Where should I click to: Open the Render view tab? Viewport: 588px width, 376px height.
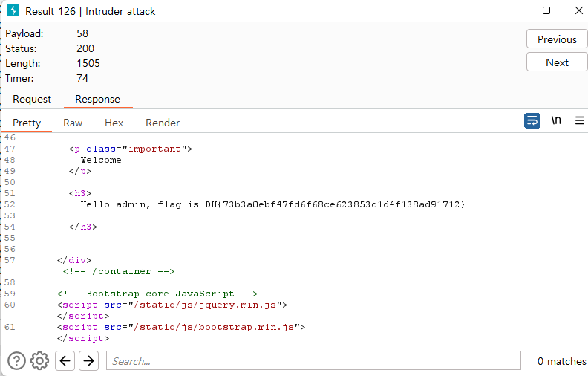click(163, 123)
